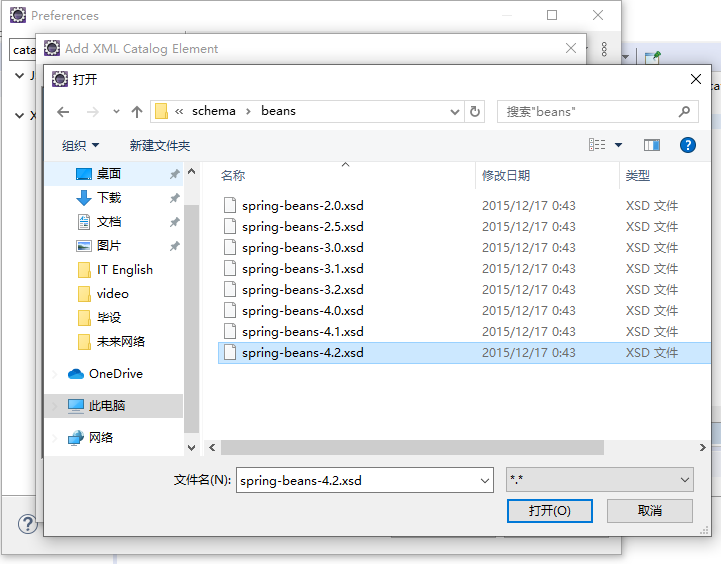Change the file view layout icon
Viewport: 721px width, 564px height.
tap(597, 145)
